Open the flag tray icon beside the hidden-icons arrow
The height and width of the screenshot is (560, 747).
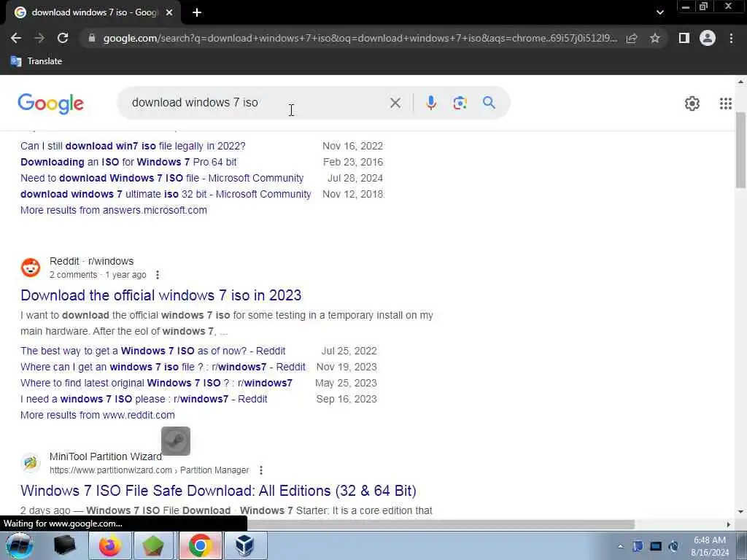point(638,547)
